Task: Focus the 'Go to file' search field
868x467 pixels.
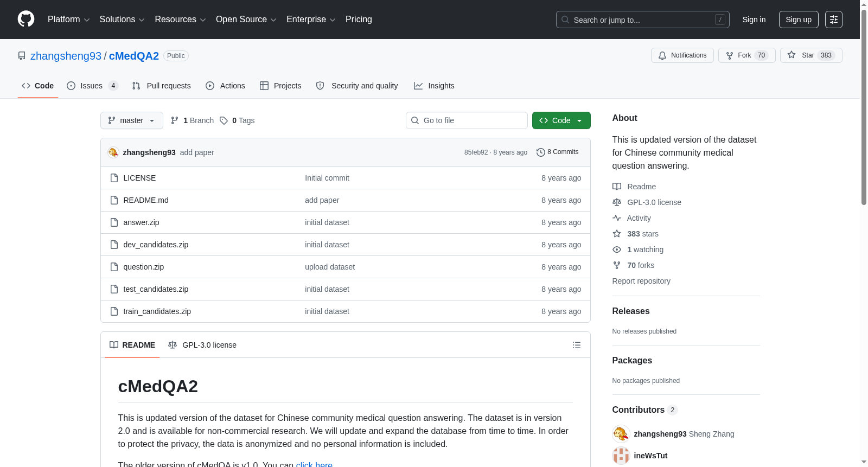Action: tap(467, 120)
